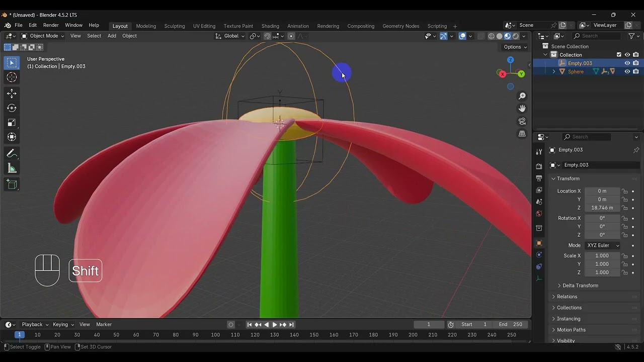Open the Render menu
The image size is (644, 362).
[x=51, y=25]
